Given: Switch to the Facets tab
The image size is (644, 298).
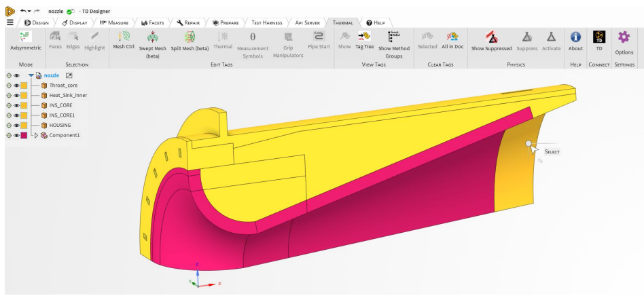Looking at the screenshot, I should pos(152,22).
